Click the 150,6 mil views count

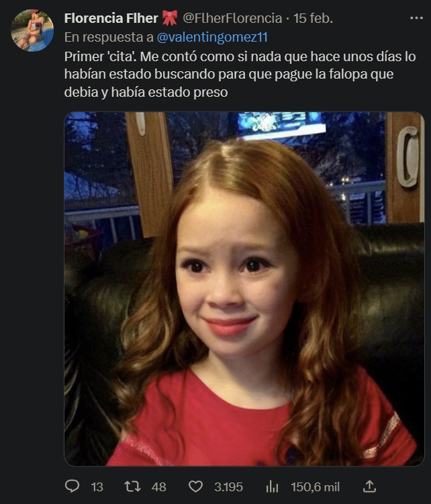[x=314, y=487]
